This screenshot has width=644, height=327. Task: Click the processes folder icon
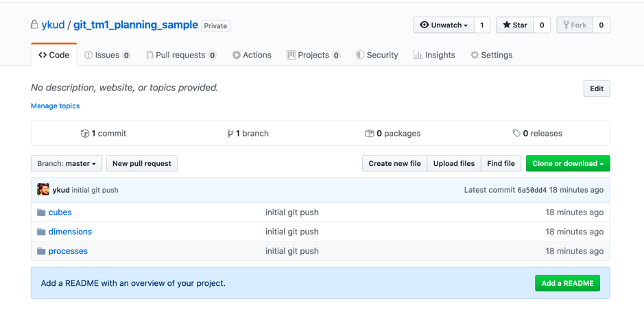pyautogui.click(x=41, y=251)
